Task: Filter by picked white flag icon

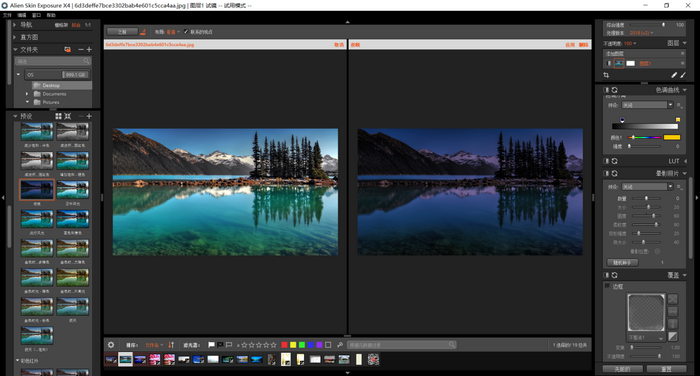Action: click(x=211, y=345)
